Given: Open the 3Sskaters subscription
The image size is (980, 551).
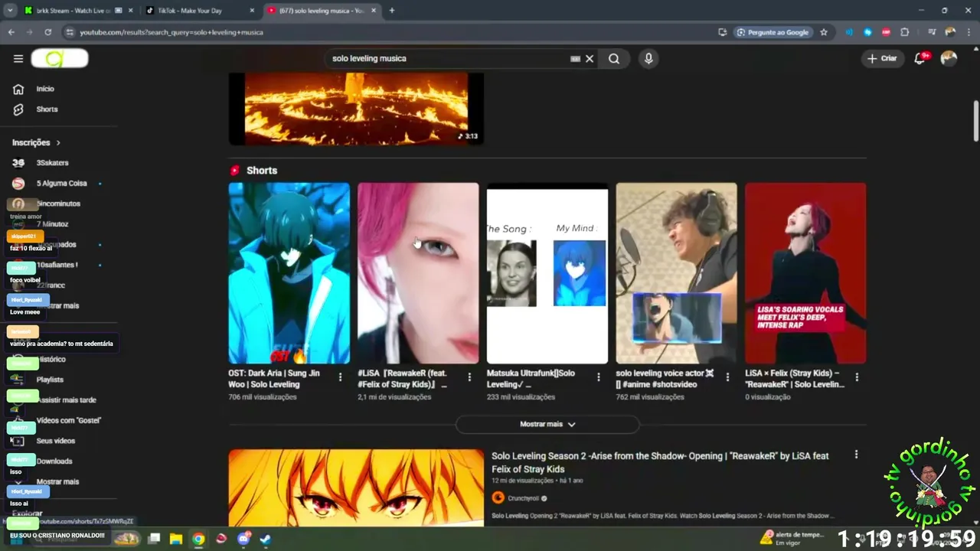Looking at the screenshot, I should tap(52, 163).
